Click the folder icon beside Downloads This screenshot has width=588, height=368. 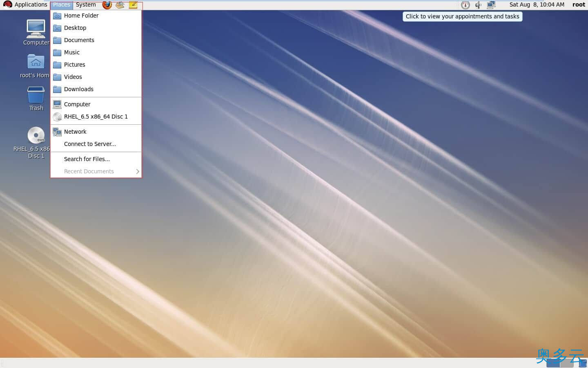[x=57, y=89]
